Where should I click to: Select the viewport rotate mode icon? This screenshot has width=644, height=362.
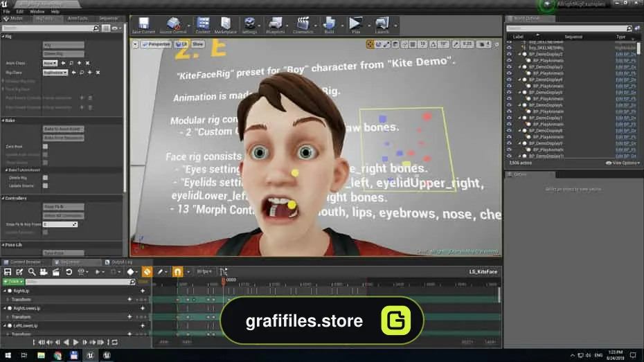pyautogui.click(x=378, y=44)
